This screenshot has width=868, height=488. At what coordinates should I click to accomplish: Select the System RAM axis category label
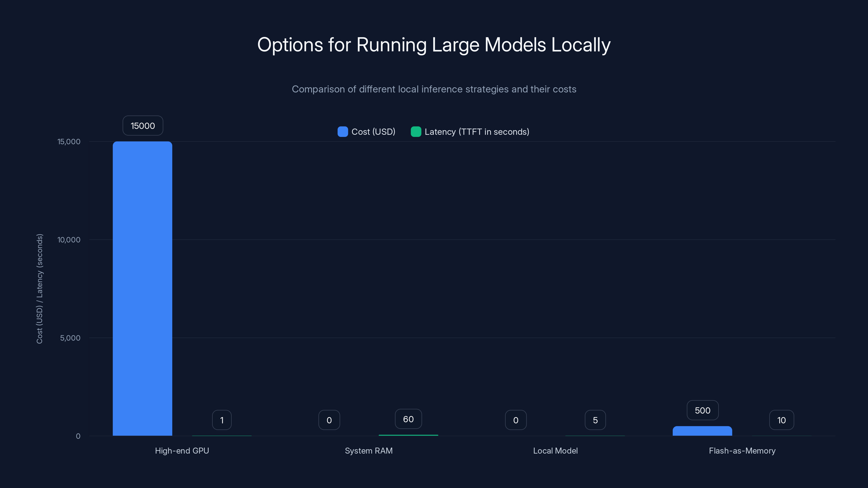click(x=369, y=451)
